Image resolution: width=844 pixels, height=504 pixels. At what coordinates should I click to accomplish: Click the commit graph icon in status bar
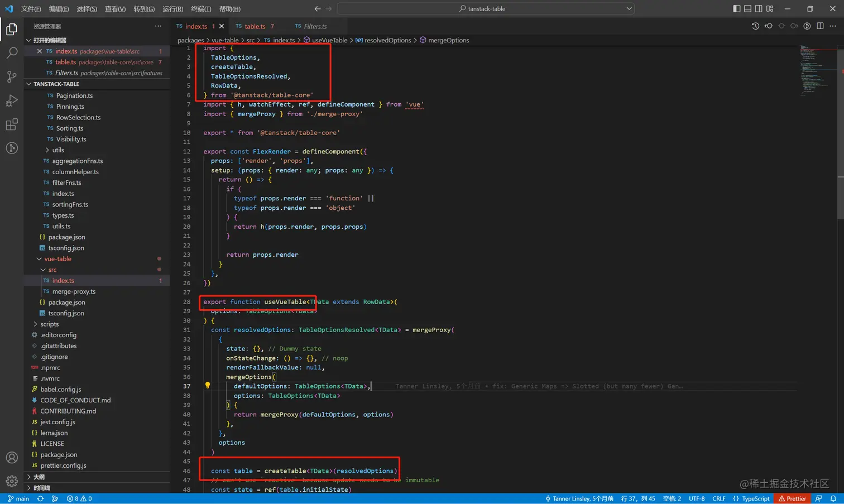pos(55,498)
